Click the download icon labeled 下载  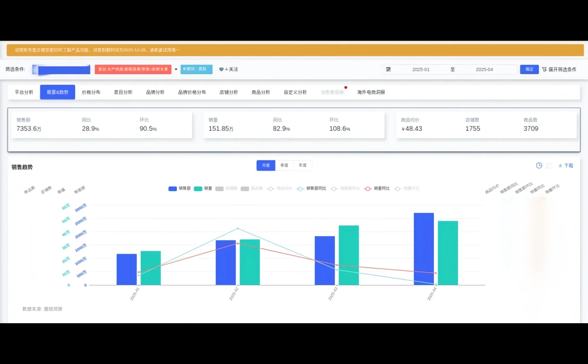pyautogui.click(x=560, y=166)
